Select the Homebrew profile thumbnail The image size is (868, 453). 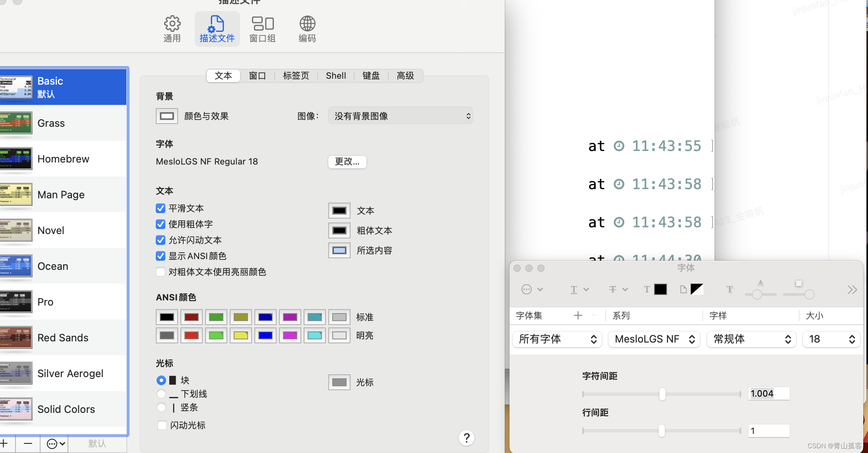pyautogui.click(x=17, y=159)
